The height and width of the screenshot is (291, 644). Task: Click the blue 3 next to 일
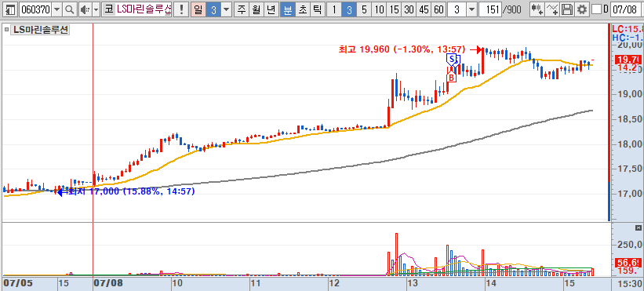pyautogui.click(x=213, y=9)
